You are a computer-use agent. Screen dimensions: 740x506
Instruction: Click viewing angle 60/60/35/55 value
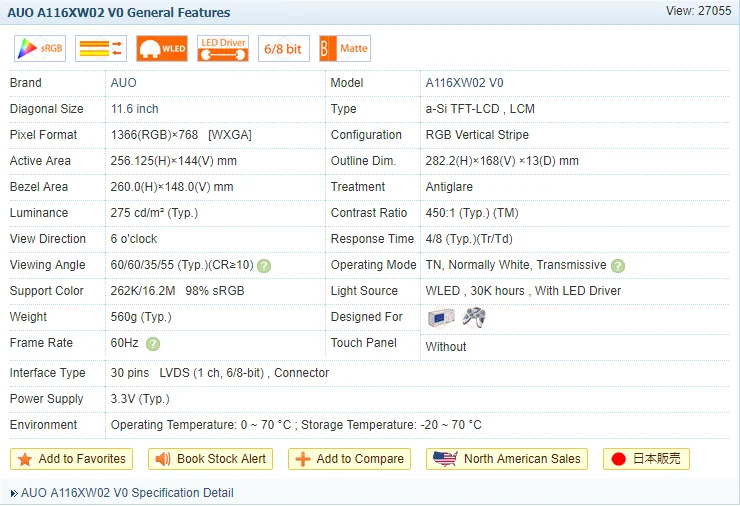tap(182, 265)
